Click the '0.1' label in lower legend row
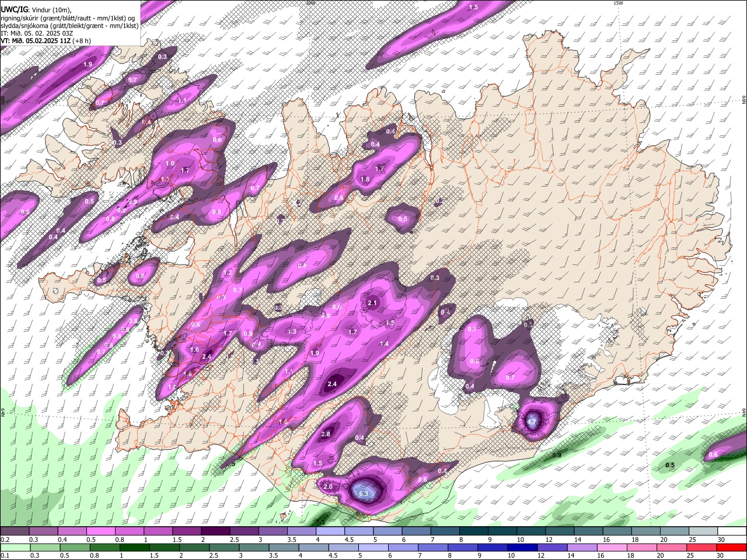The width and height of the screenshot is (747, 560). 5,555
